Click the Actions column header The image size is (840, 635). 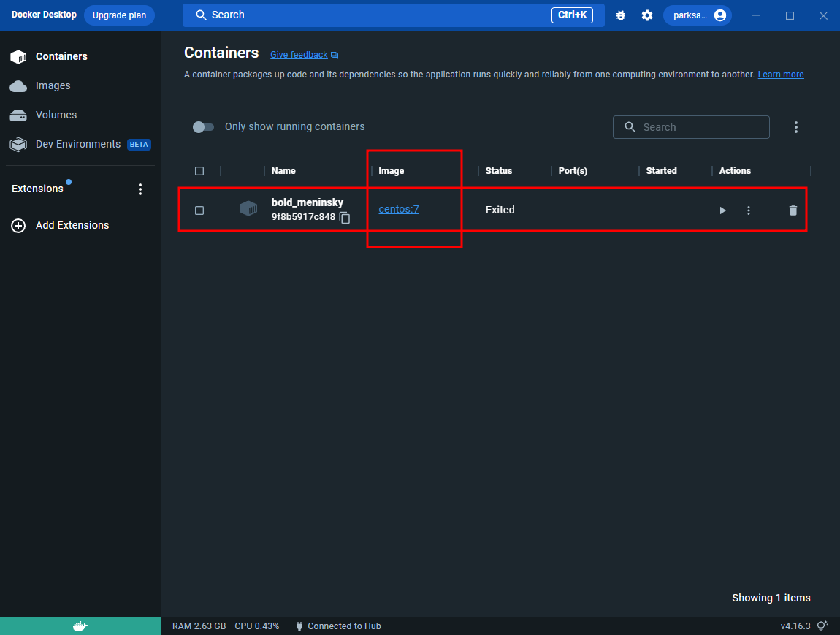pos(735,171)
